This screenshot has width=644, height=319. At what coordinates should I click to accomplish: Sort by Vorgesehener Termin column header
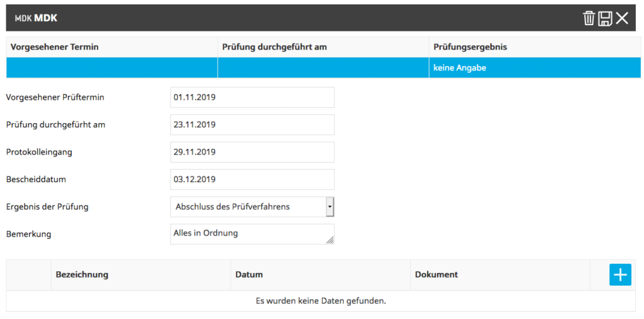point(55,47)
